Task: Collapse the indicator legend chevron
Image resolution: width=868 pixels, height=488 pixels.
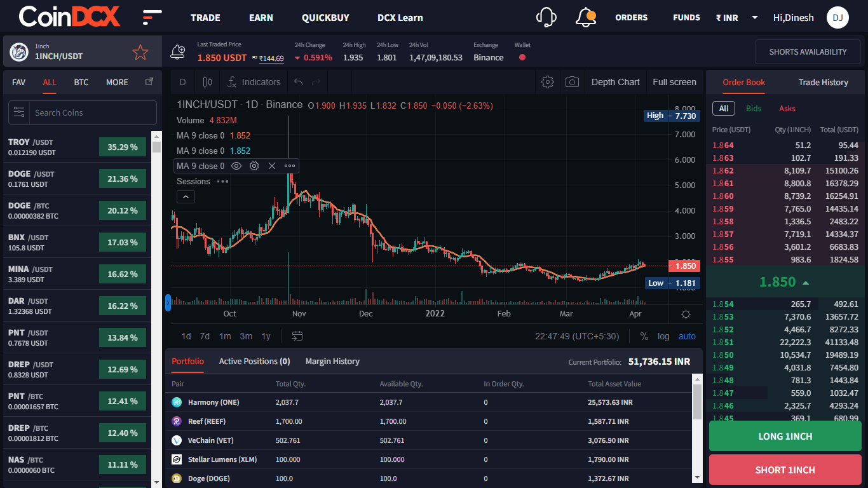Action: point(186,197)
